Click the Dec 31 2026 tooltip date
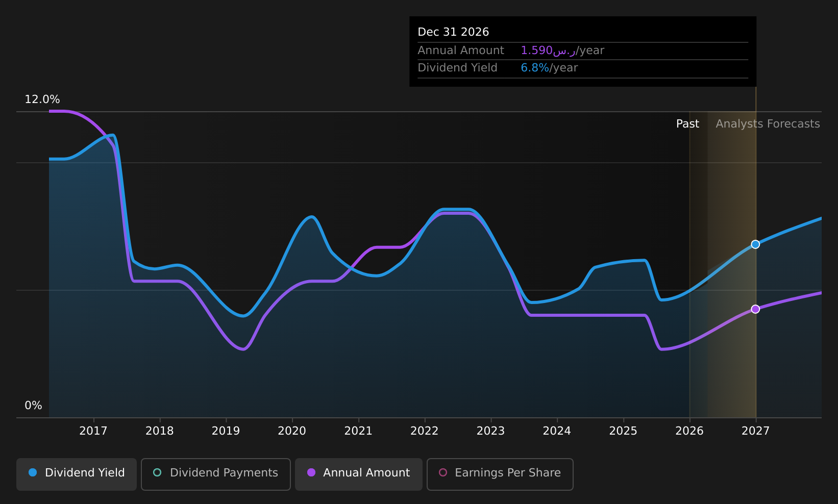The image size is (838, 504). (x=453, y=32)
